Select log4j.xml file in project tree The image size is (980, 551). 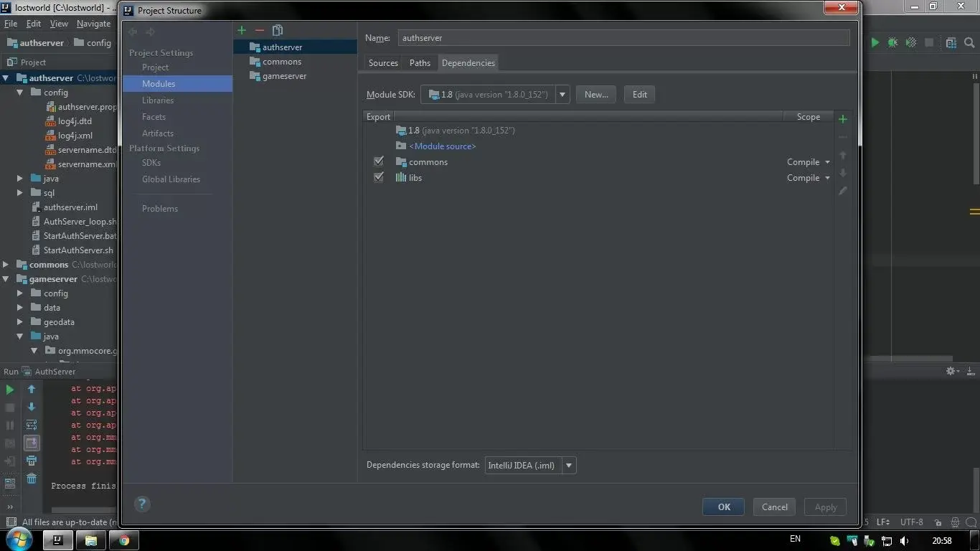(x=75, y=136)
